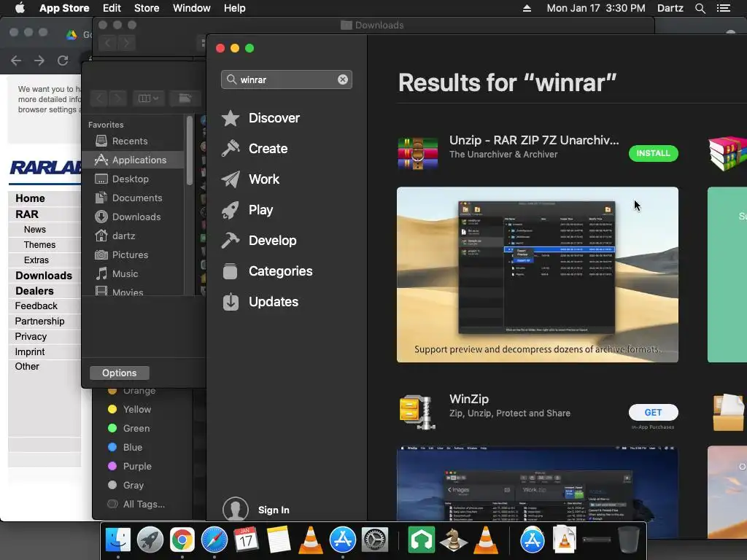
Task: Open Launchpad from the Dock
Action: click(x=150, y=540)
